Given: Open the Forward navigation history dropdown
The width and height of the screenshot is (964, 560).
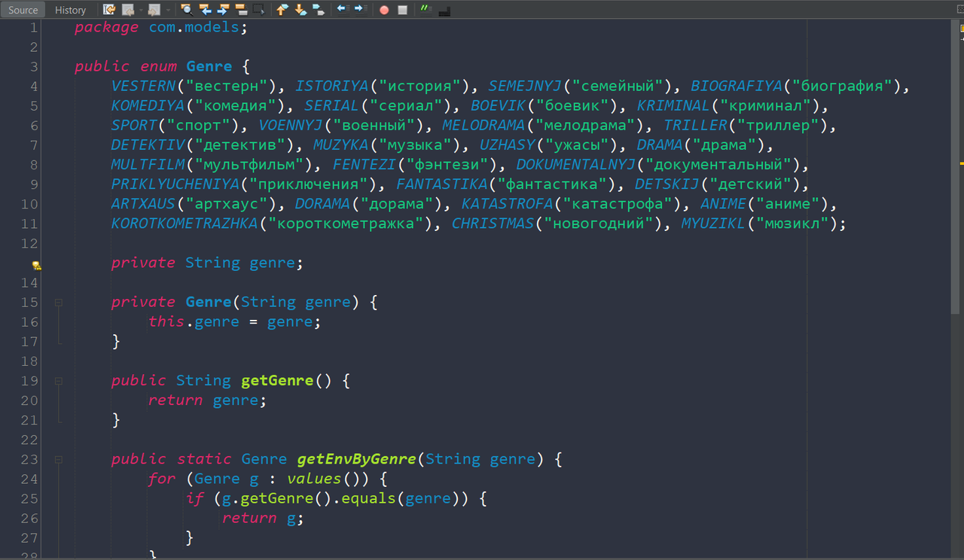Looking at the screenshot, I should (168, 10).
